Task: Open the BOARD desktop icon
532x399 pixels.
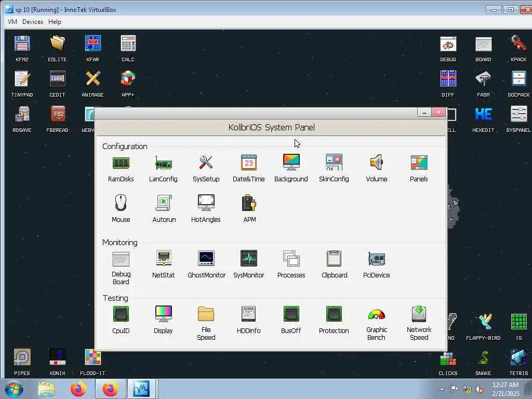Action: [484, 49]
